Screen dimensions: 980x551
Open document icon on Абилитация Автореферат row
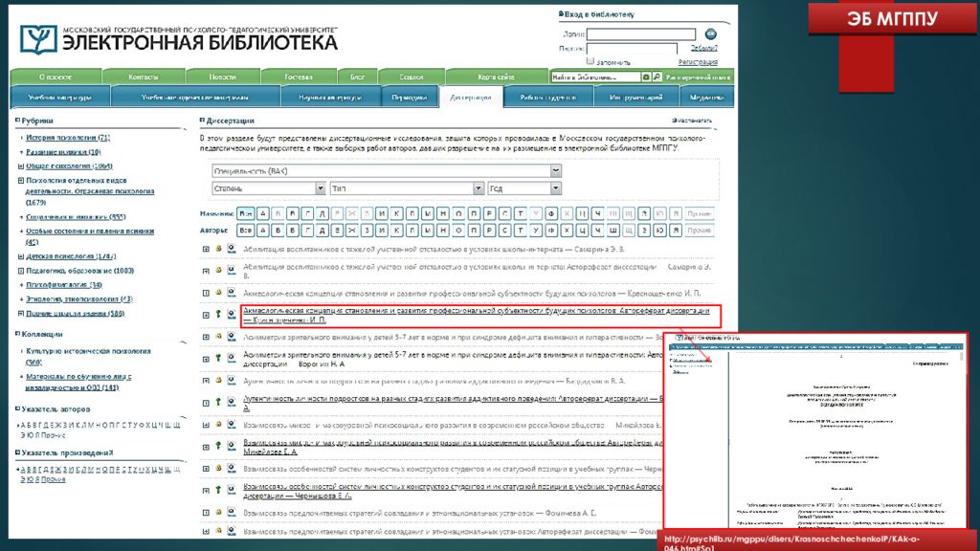(x=232, y=271)
